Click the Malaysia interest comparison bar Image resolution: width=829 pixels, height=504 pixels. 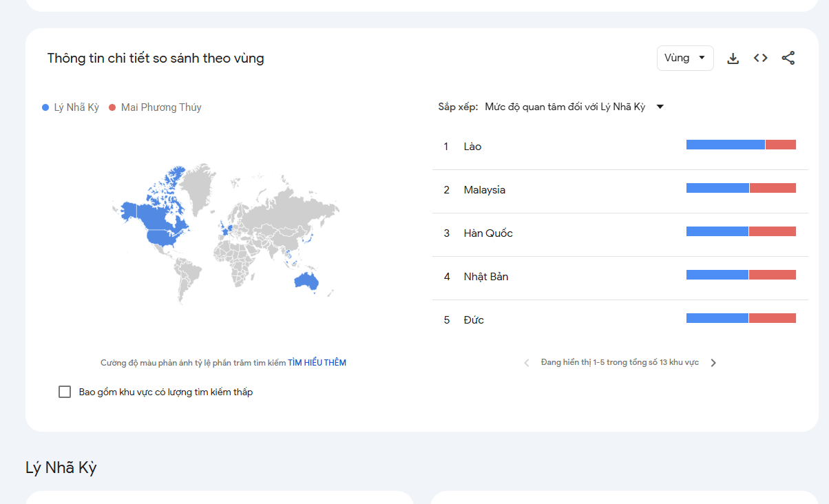pos(741,188)
